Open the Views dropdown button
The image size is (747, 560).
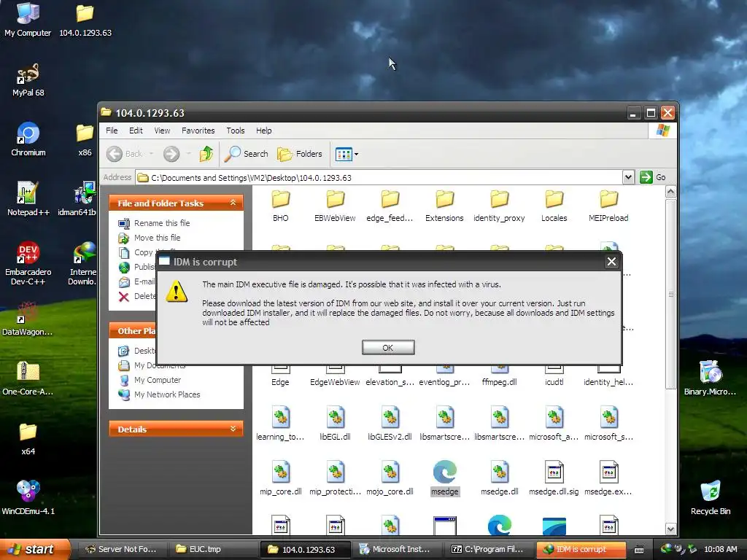point(347,154)
